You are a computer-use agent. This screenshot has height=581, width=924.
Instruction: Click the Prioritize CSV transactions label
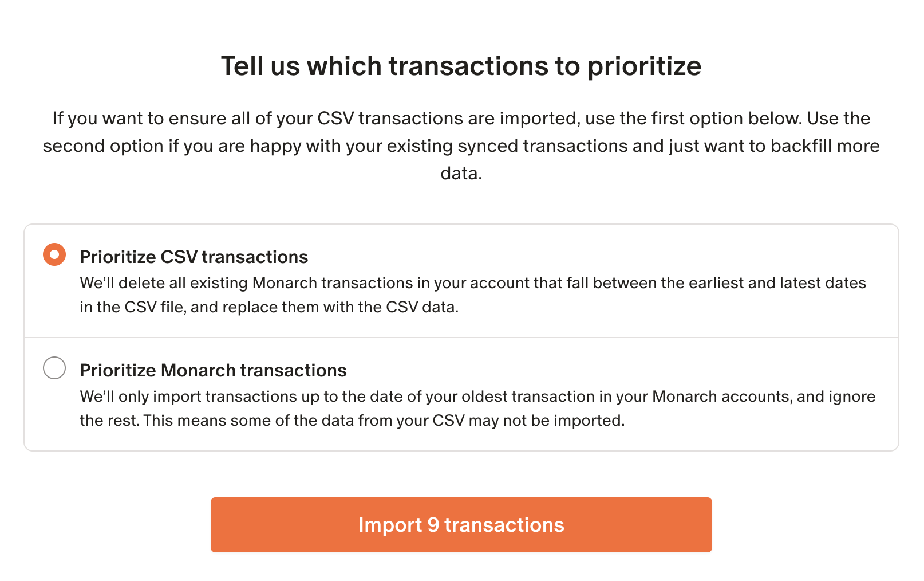[194, 257]
